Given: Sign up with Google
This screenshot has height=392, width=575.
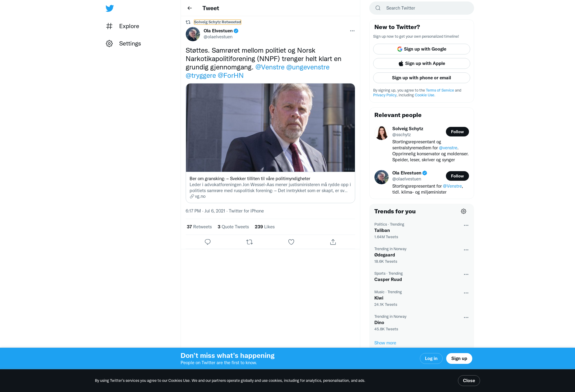Looking at the screenshot, I should [422, 49].
